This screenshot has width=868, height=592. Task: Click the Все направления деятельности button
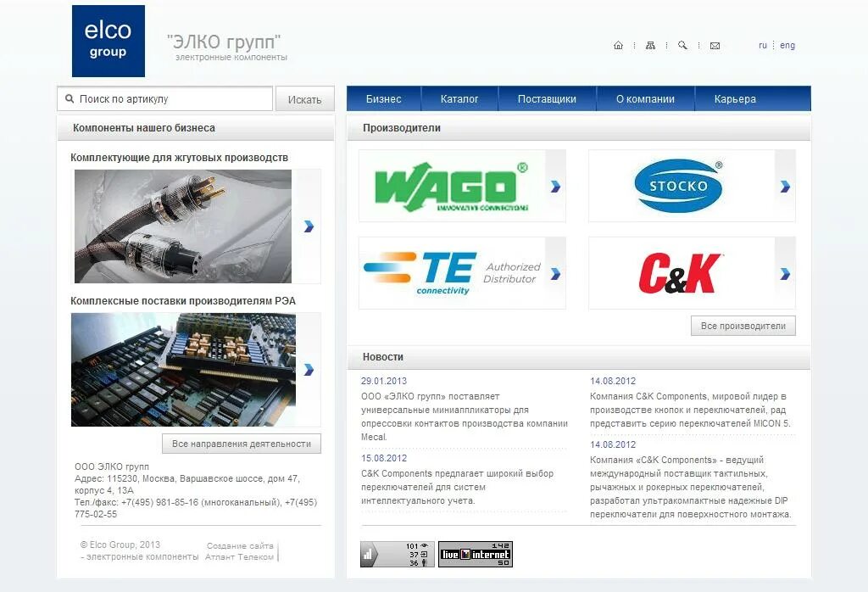(x=242, y=444)
